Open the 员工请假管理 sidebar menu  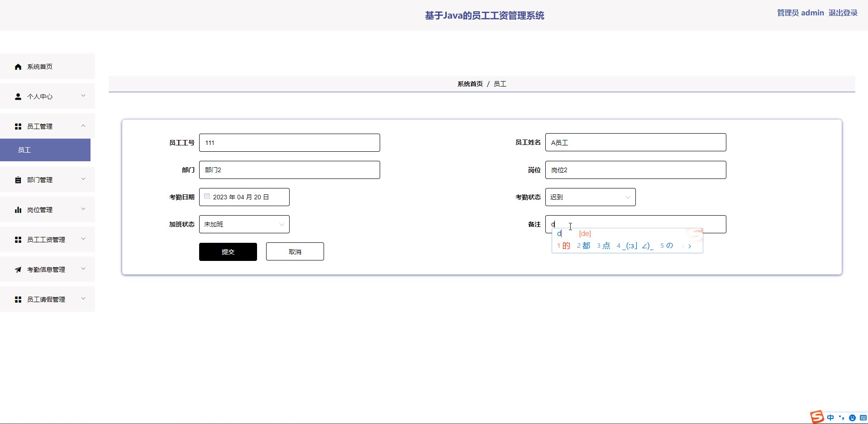(x=48, y=299)
